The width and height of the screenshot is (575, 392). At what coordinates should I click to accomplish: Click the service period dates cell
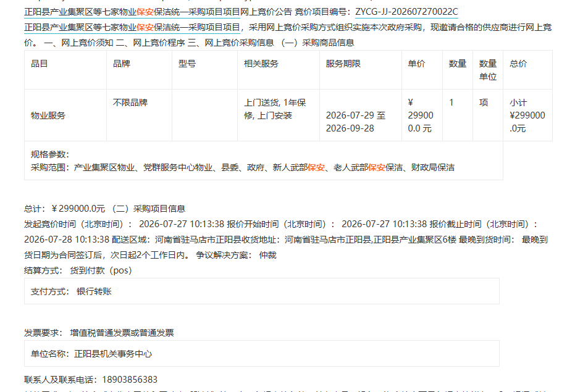point(361,115)
